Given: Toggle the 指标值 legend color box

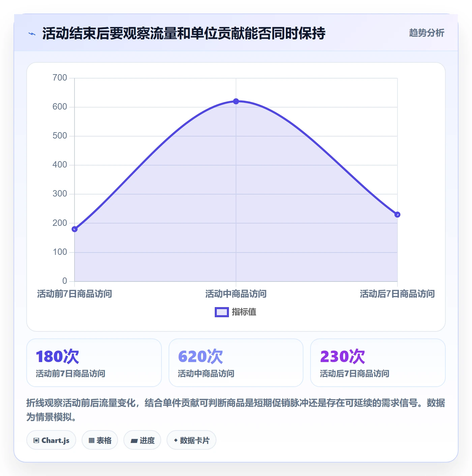Looking at the screenshot, I should pyautogui.click(x=222, y=312).
